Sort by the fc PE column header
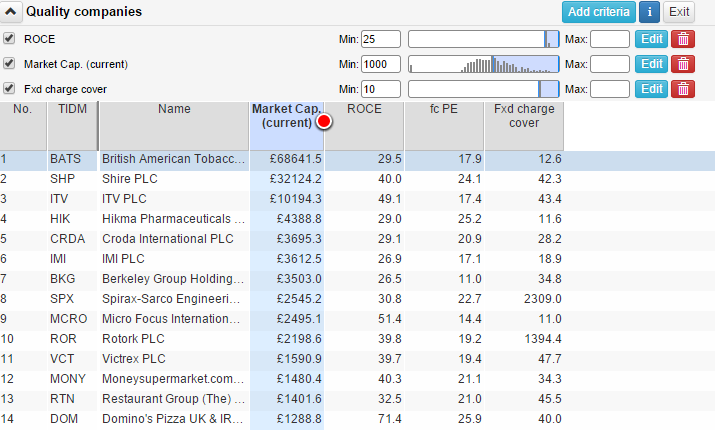 coord(444,126)
